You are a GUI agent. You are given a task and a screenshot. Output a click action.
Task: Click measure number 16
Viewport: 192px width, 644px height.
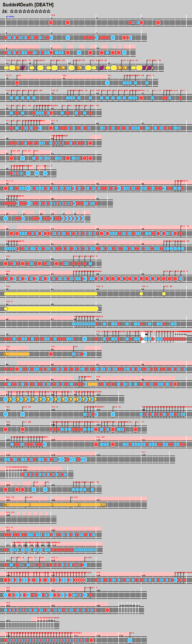(x=64, y=78)
